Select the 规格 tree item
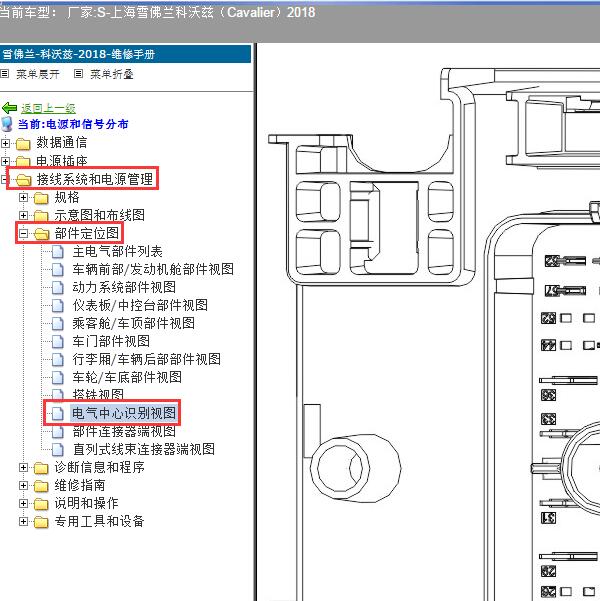 [x=67, y=197]
